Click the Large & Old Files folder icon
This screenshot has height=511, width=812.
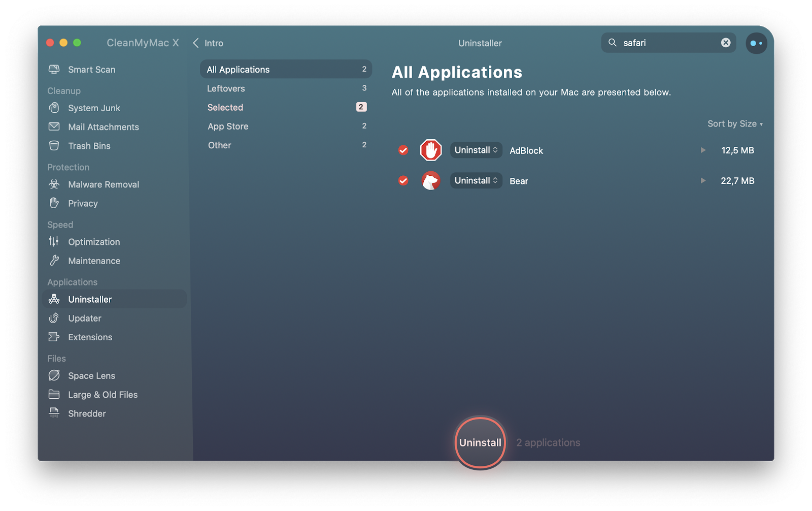(54, 394)
